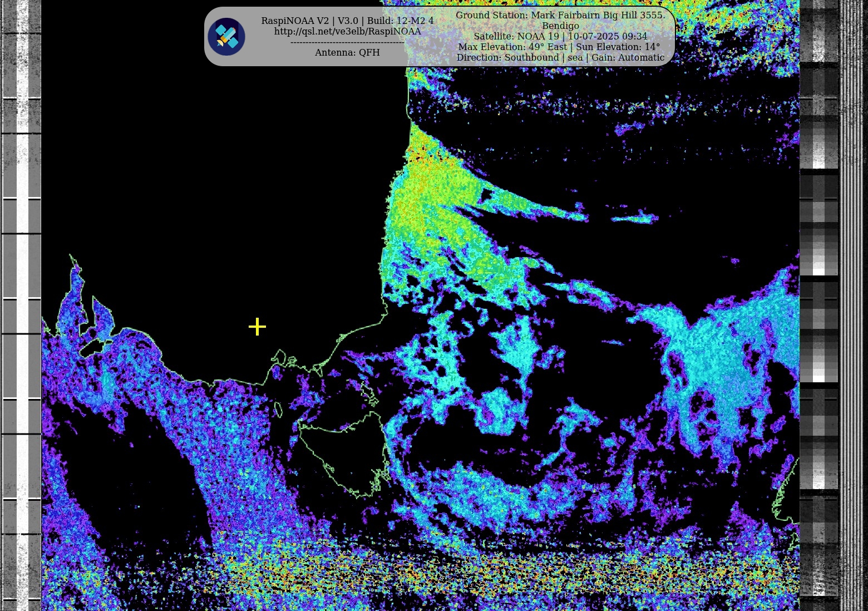This screenshot has height=611, width=868.
Task: Click the 'Bendigo' location label
Action: click(x=560, y=26)
